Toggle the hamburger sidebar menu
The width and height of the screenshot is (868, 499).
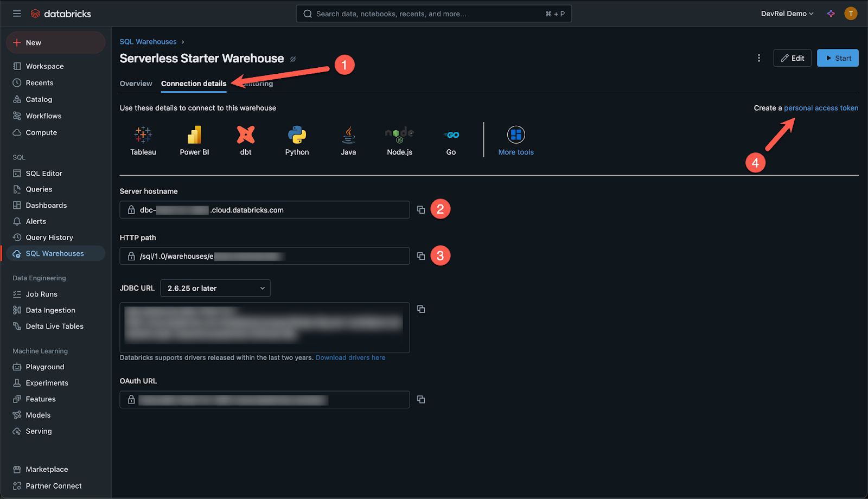(17, 14)
